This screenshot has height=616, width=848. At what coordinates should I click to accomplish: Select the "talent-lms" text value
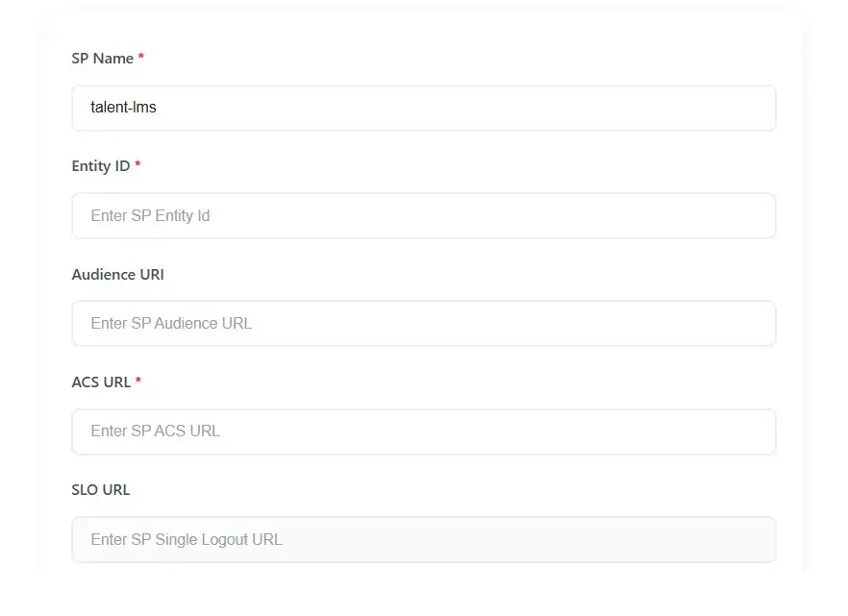point(121,108)
